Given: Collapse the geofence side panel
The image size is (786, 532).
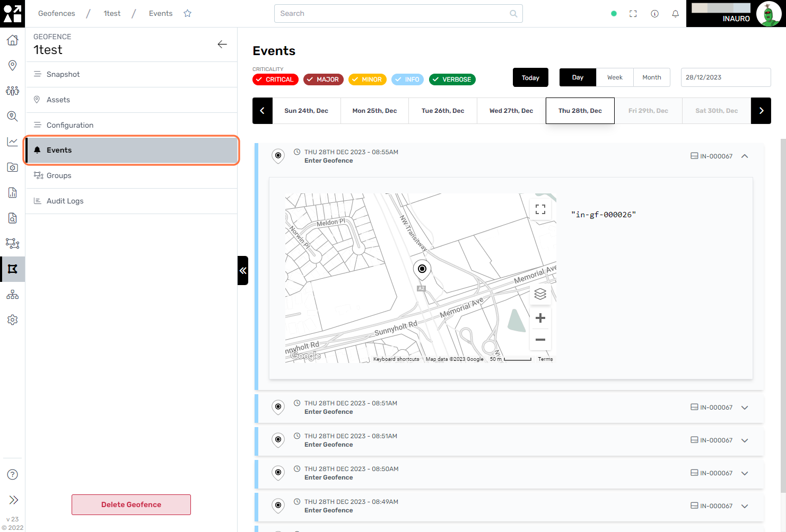Looking at the screenshot, I should (243, 270).
